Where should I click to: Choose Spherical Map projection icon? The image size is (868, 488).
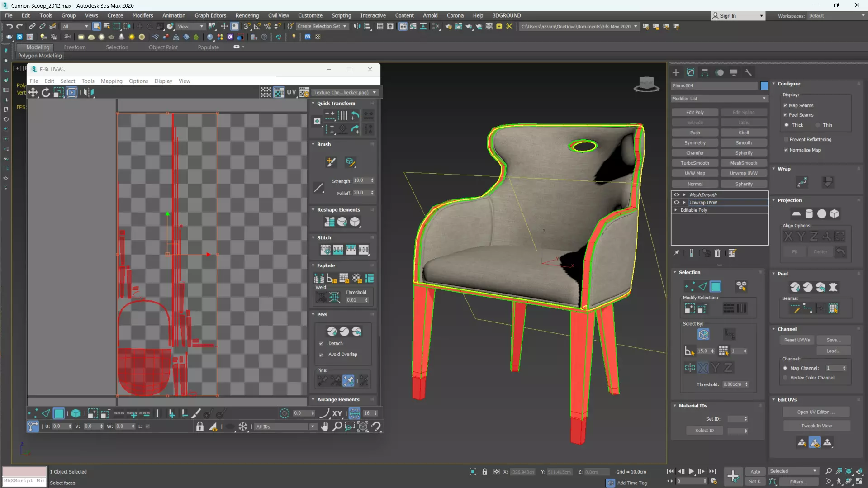click(x=821, y=214)
